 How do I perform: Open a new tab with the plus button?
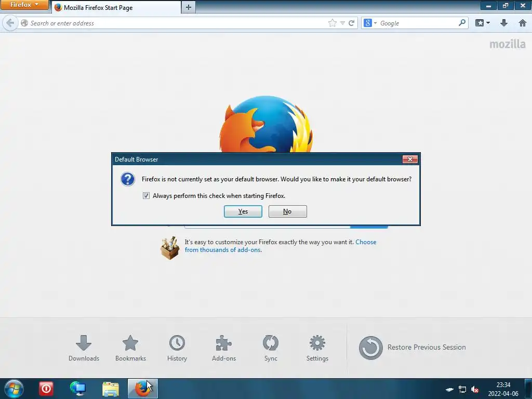point(189,7)
